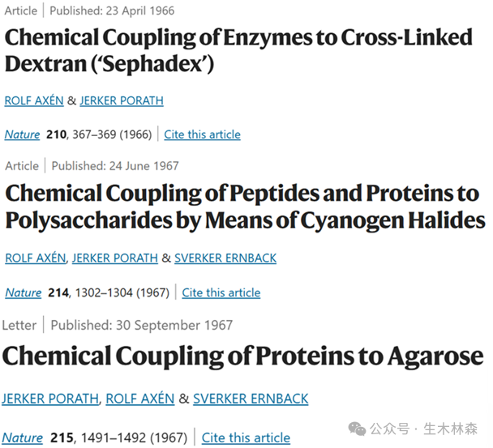Open ROLF AXÉN author link under Sephadex article
493x448 pixels.
pos(34,100)
